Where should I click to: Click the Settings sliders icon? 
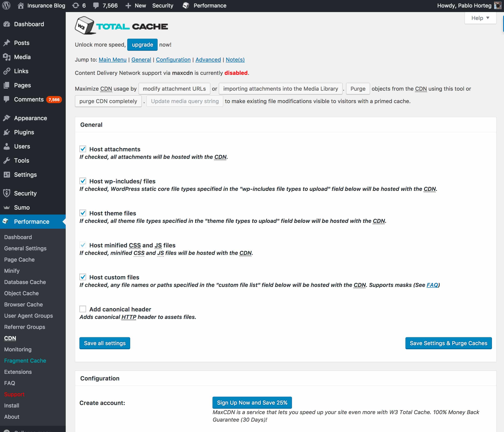pos(7,174)
